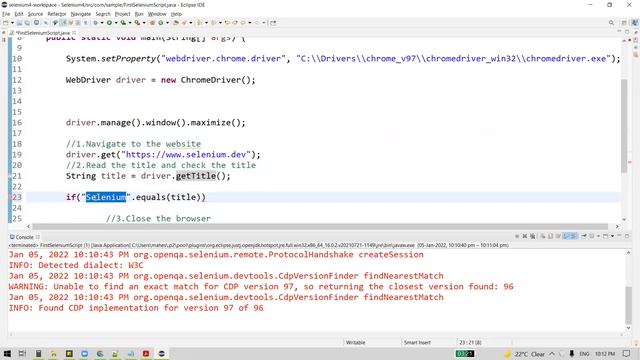The width and height of the screenshot is (640, 360).
Task: Click the Pin Console icon
Action: click(584, 236)
